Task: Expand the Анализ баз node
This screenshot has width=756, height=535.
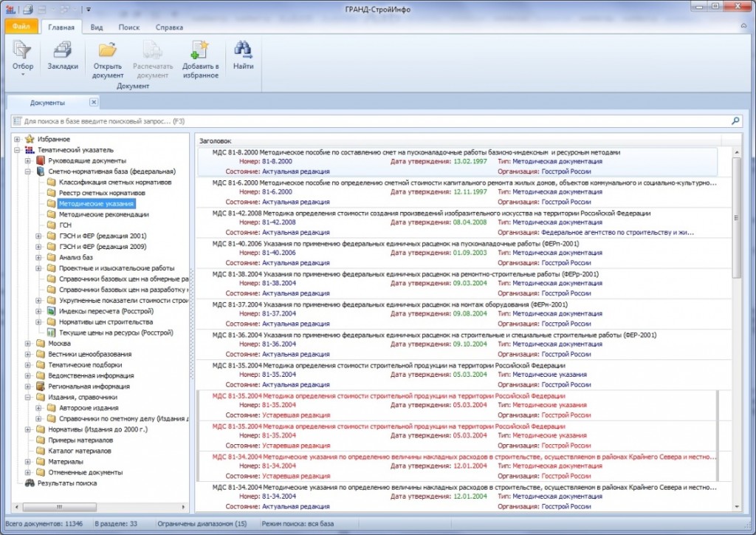Action: coord(38,257)
